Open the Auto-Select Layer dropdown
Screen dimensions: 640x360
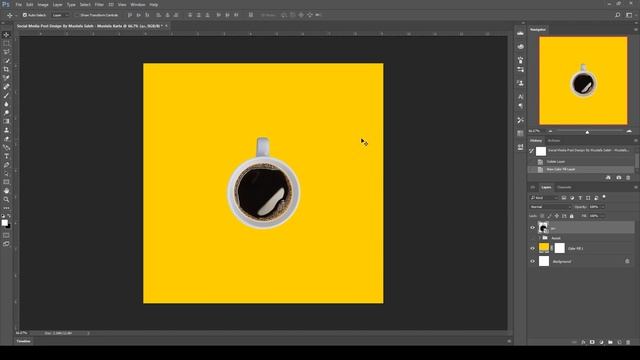click(60, 15)
